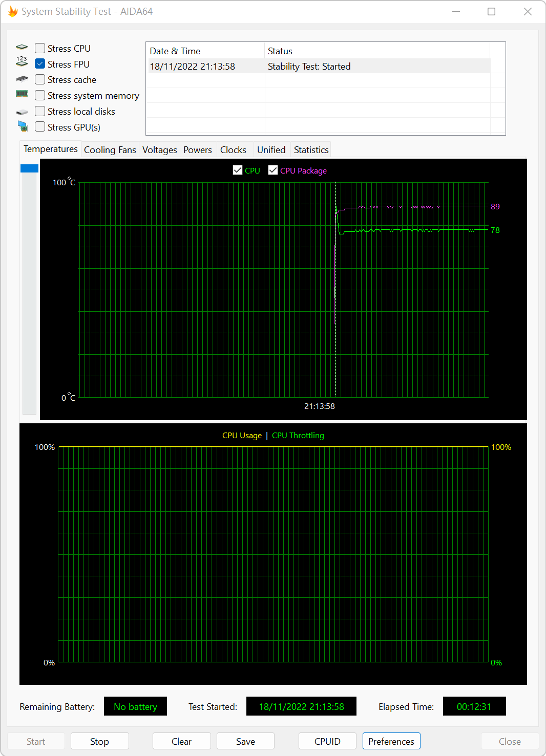Click the cache chip icon beside Stress cache
This screenshot has height=756, width=546.
coord(22,79)
